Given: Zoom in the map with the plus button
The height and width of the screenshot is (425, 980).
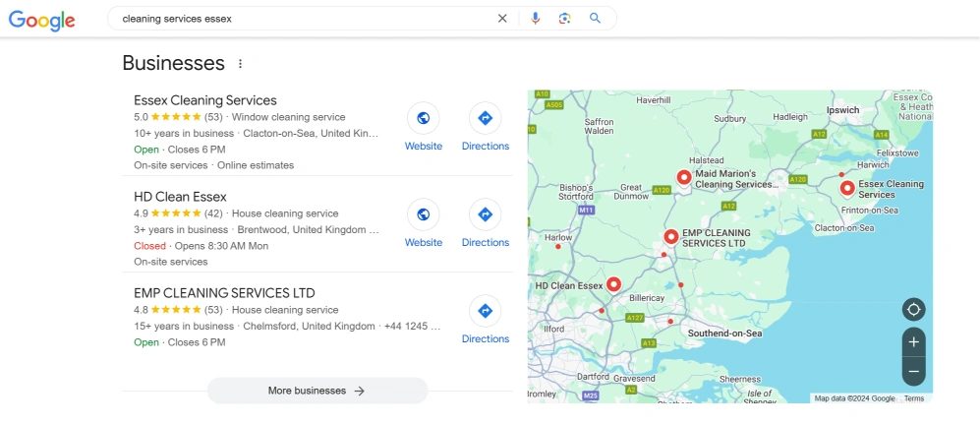Looking at the screenshot, I should (x=914, y=341).
